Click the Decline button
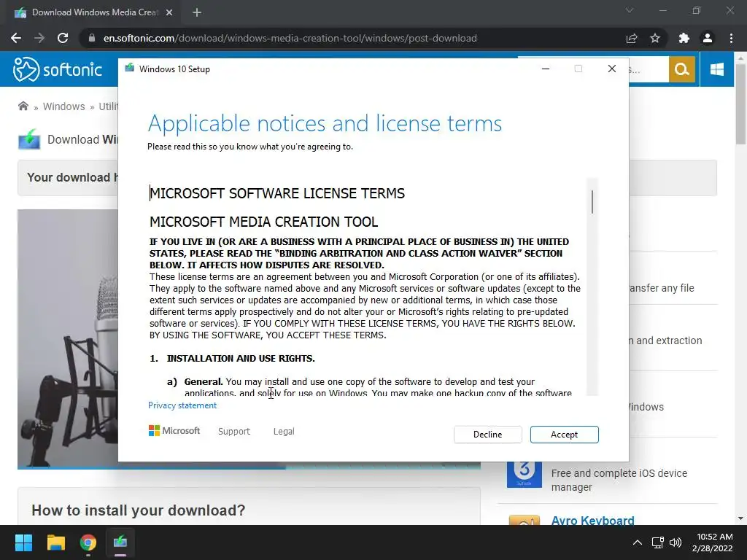Viewport: 747px width, 560px height. pos(487,435)
